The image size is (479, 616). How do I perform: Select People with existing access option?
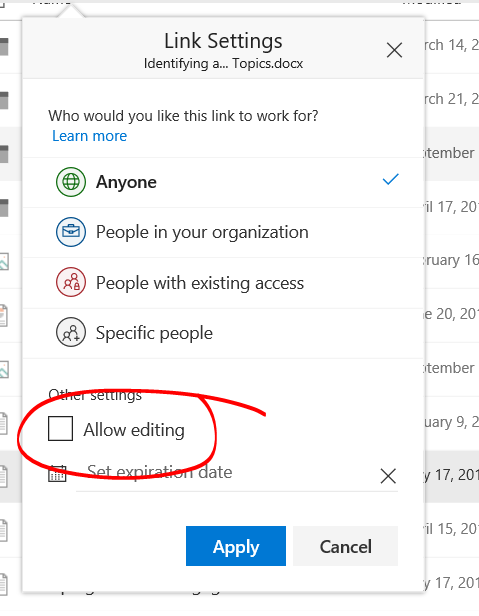[x=223, y=283]
